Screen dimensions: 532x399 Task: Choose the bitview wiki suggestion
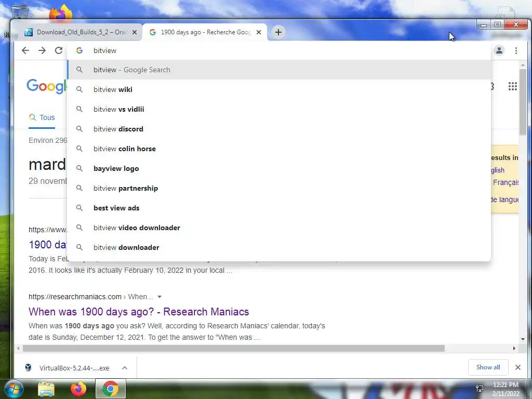279,89
